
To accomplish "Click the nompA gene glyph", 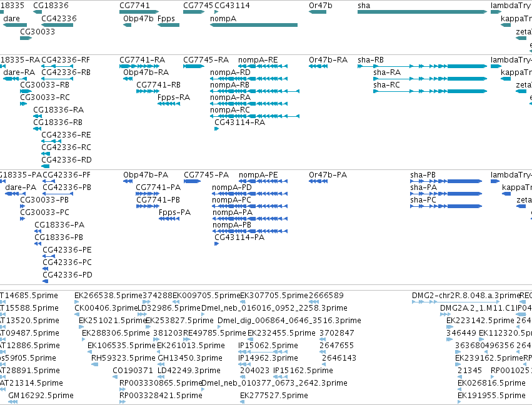I will (254, 25).
